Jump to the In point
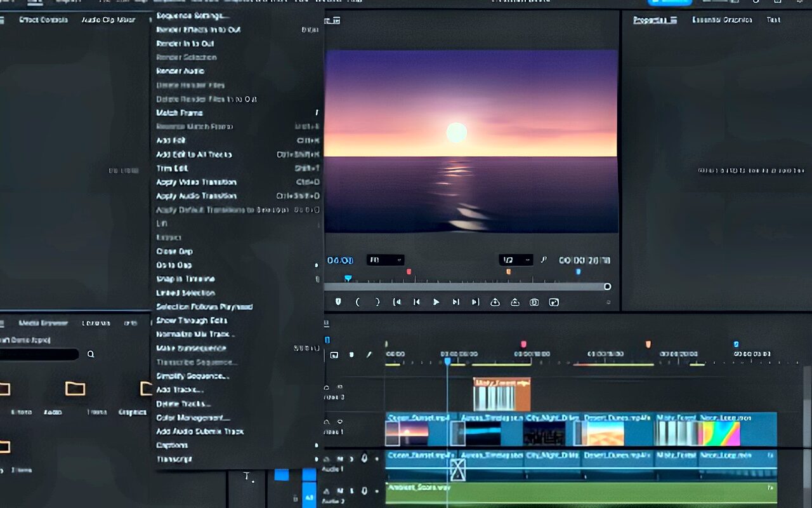 point(397,302)
